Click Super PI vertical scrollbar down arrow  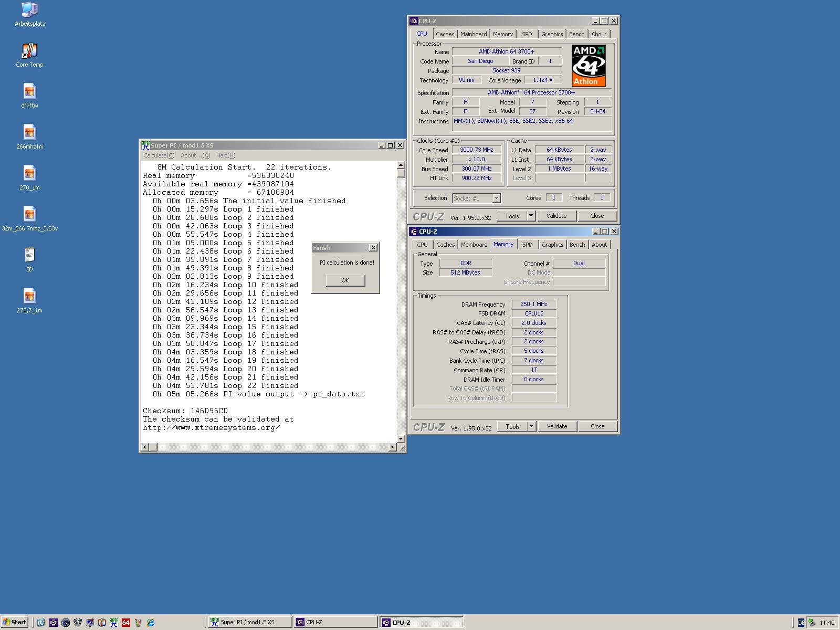401,438
